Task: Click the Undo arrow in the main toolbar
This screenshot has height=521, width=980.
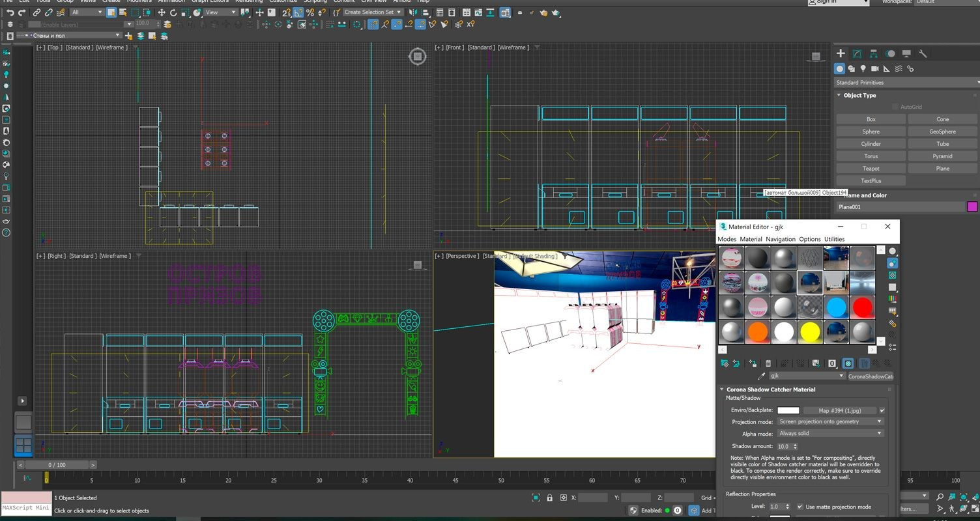Action: [10, 12]
